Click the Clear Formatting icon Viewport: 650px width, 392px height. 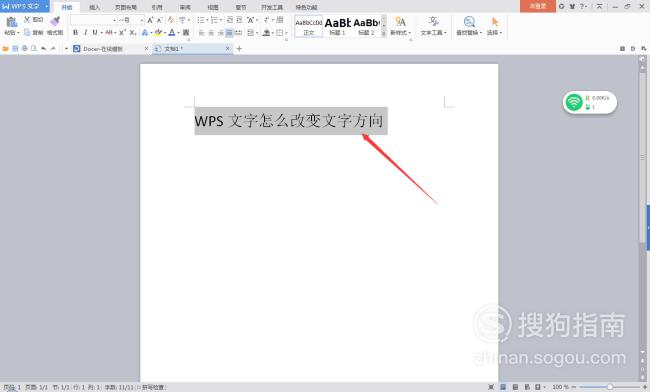coord(171,20)
